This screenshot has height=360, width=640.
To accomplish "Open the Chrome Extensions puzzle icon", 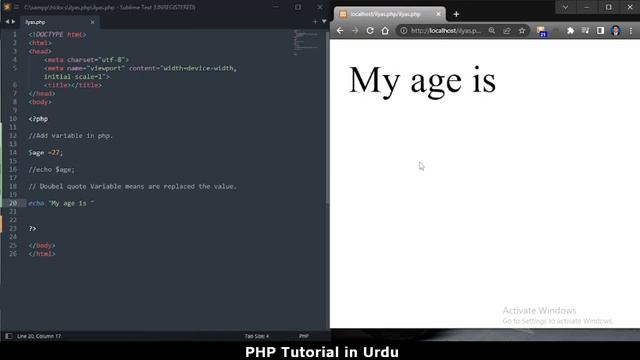I will point(571,31).
